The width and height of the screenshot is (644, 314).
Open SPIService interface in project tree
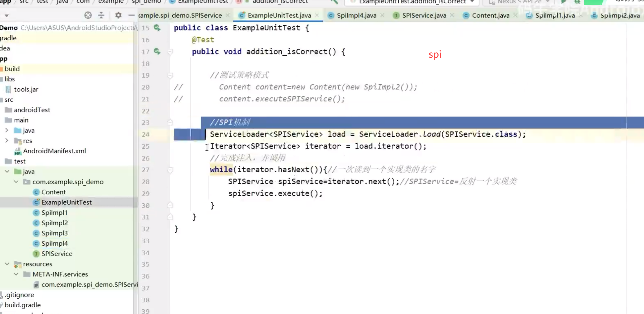pos(57,254)
